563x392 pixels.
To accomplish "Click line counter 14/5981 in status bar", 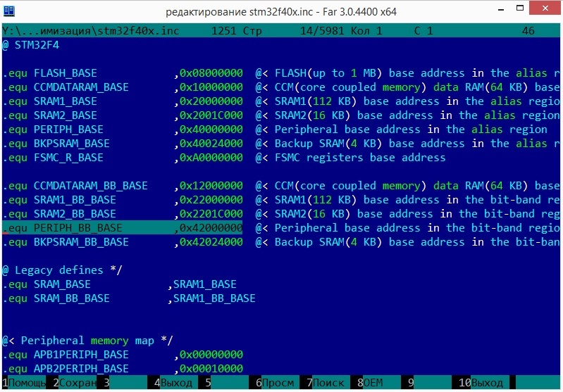I will click(322, 31).
